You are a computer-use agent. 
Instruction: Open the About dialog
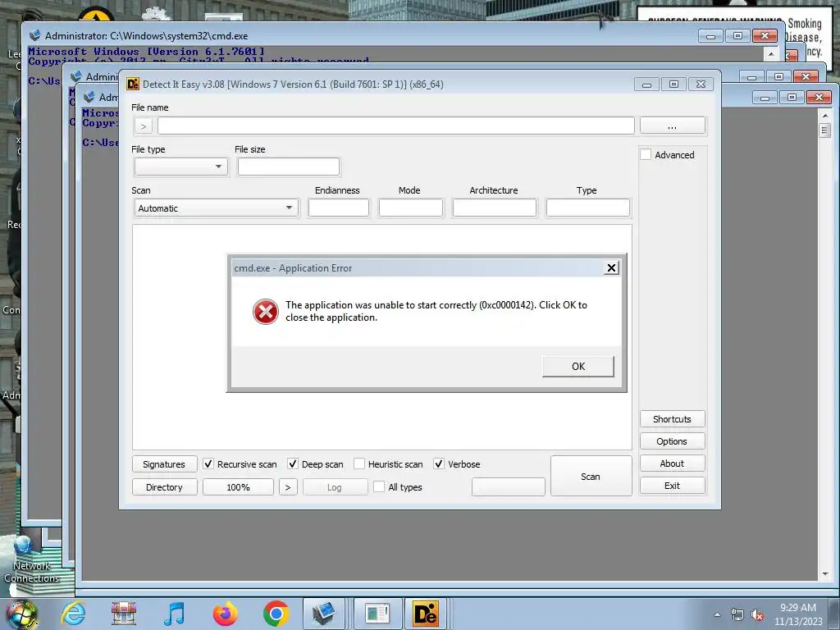(x=673, y=463)
